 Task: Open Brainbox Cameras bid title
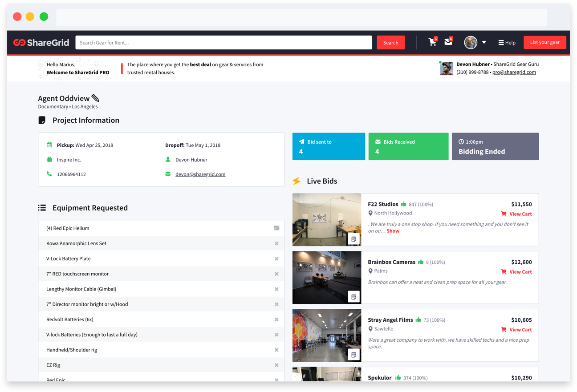(x=392, y=262)
